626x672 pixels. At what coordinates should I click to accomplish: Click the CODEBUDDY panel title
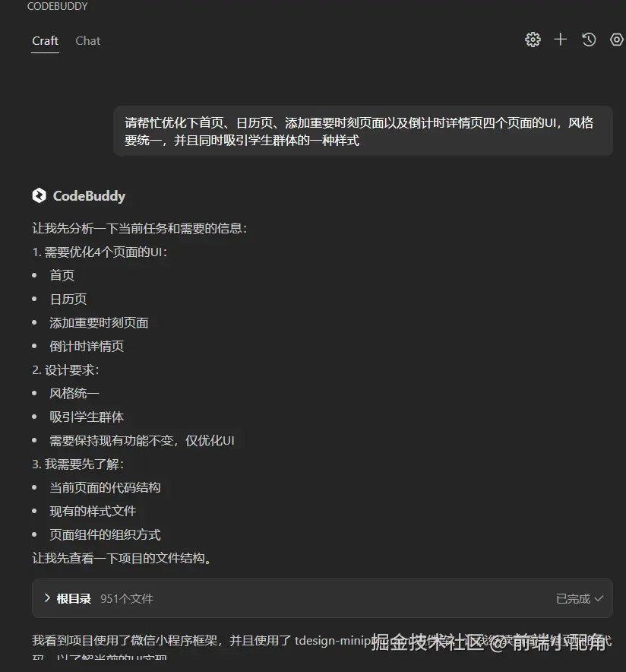coord(58,6)
